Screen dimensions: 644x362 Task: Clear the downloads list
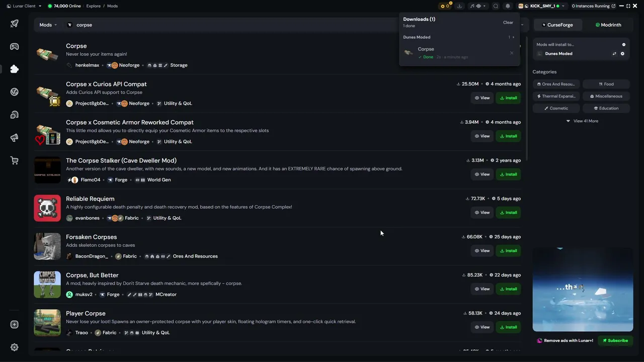pyautogui.click(x=508, y=23)
